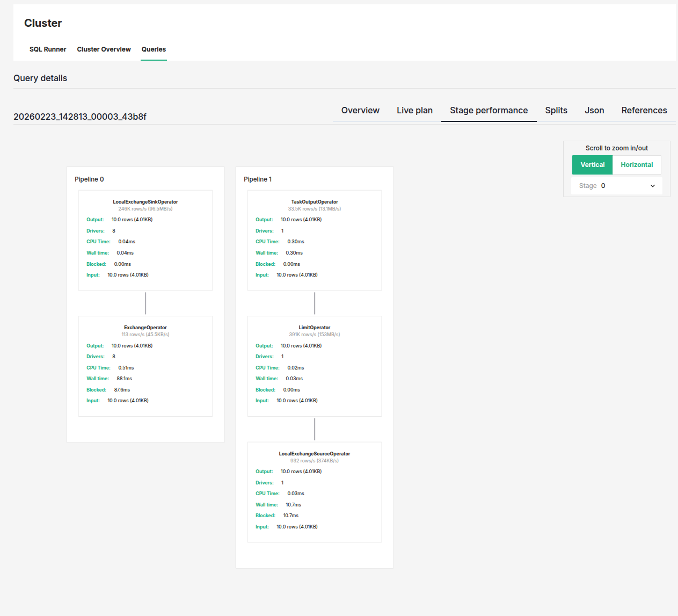The height and width of the screenshot is (616, 678).
Task: Click the Pipeline 1 panel header
Action: coord(258,179)
